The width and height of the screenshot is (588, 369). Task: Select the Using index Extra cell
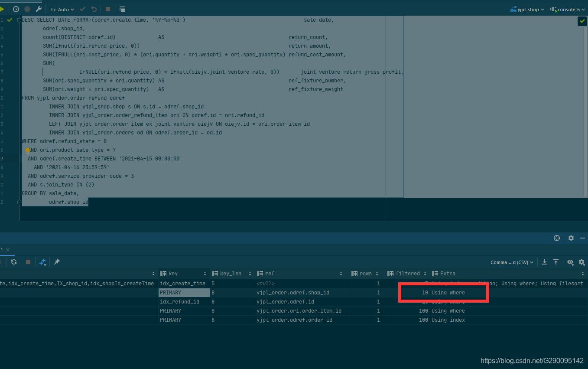pos(509,320)
